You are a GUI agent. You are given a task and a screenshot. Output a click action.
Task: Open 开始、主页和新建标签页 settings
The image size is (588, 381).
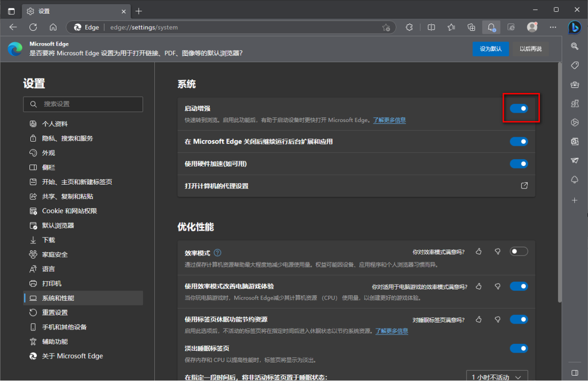click(83, 182)
